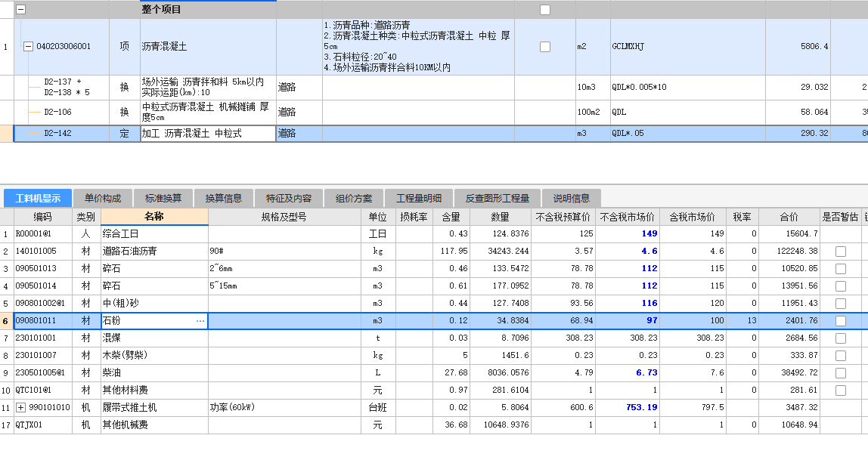
Task: Toggle 是否暂估 checkbox for 中(粗)砂
Action: coord(840,304)
